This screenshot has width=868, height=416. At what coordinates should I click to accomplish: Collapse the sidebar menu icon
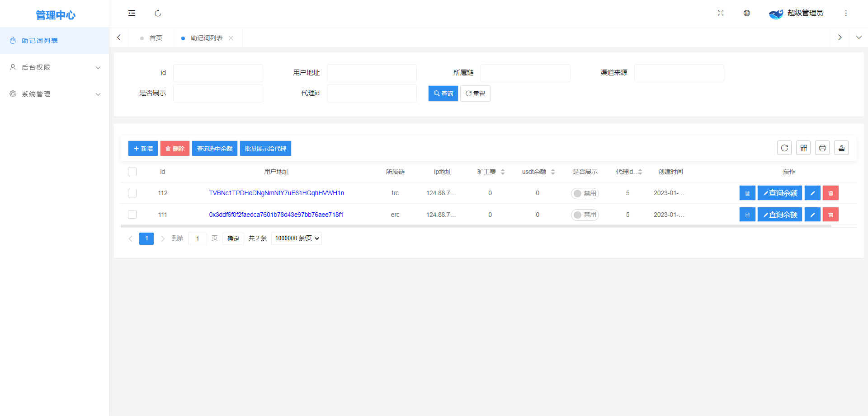pos(132,13)
